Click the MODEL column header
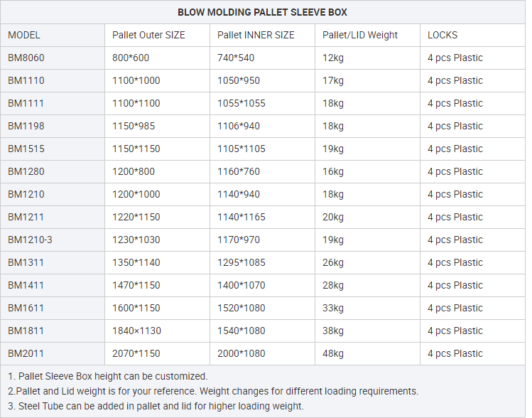Image resolution: width=532 pixels, height=418 pixels. click(x=24, y=35)
